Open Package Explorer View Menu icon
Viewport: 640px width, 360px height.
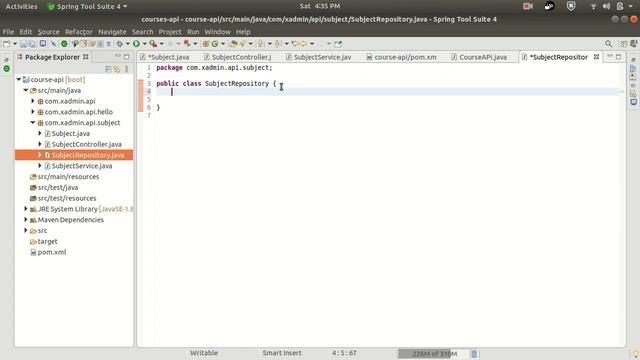(x=127, y=69)
